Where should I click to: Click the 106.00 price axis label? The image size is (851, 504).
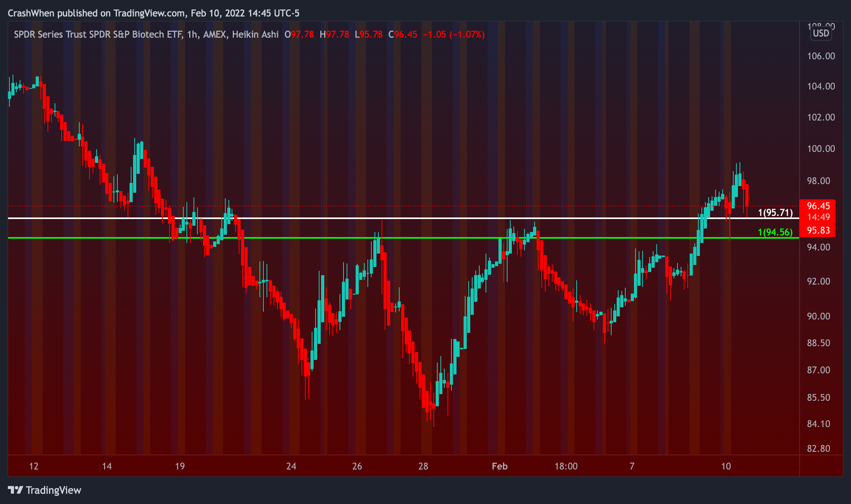821,56
